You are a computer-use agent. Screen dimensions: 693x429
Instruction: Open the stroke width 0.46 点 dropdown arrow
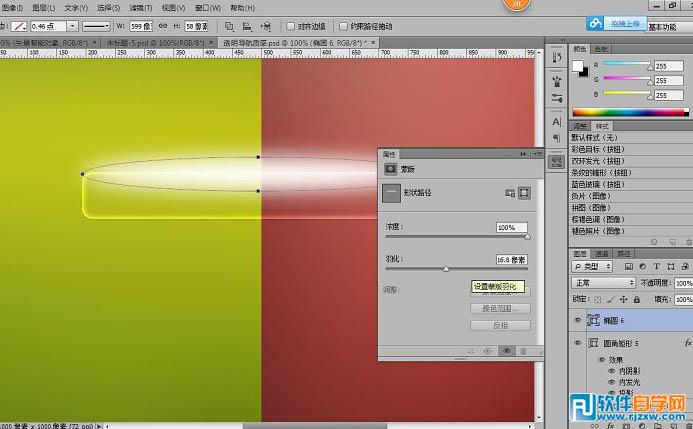click(72, 27)
